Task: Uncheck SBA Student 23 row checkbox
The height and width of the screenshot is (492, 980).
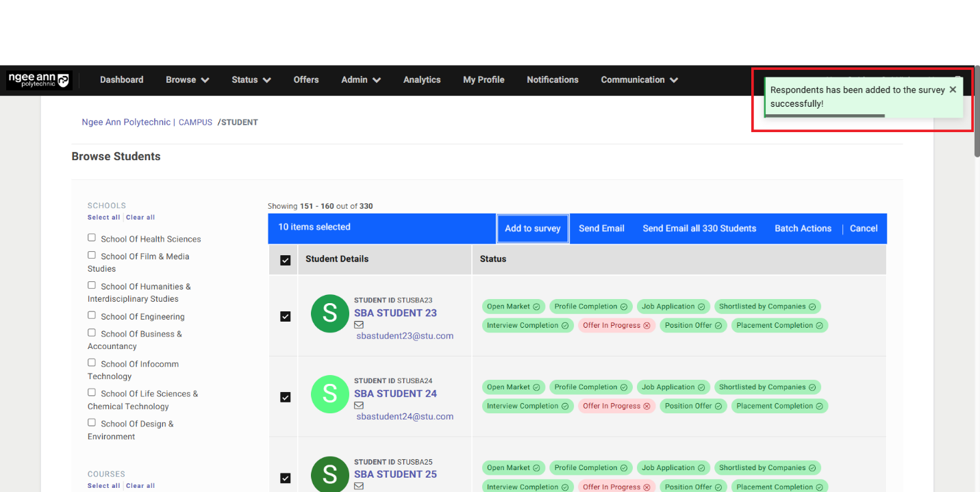Action: pyautogui.click(x=286, y=316)
